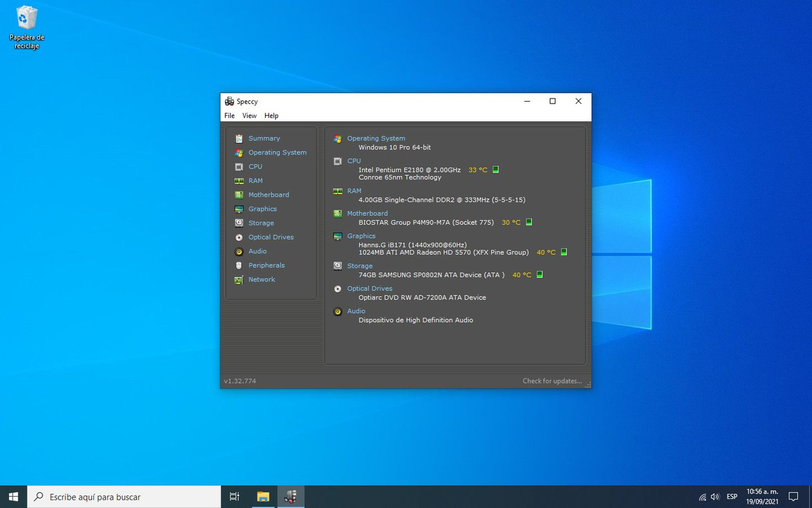Click the CPU chip icon in sidebar
The height and width of the screenshot is (508, 812).
239,166
